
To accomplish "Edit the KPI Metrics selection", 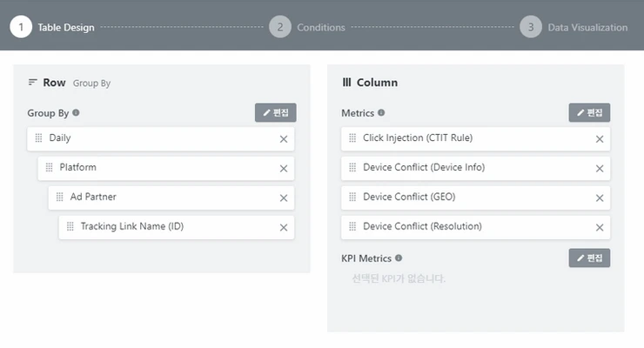I will coord(589,258).
